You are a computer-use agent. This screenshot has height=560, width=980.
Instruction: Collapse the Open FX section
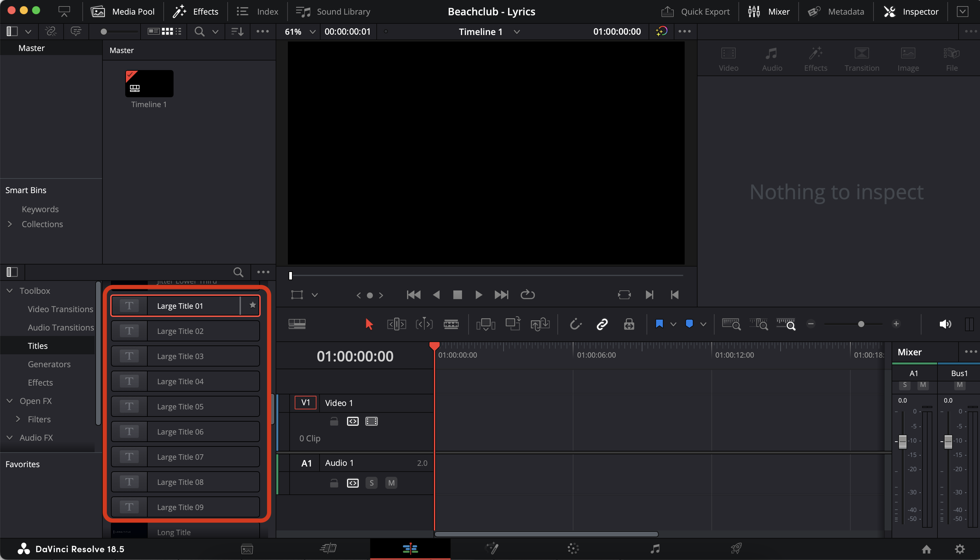pyautogui.click(x=10, y=401)
